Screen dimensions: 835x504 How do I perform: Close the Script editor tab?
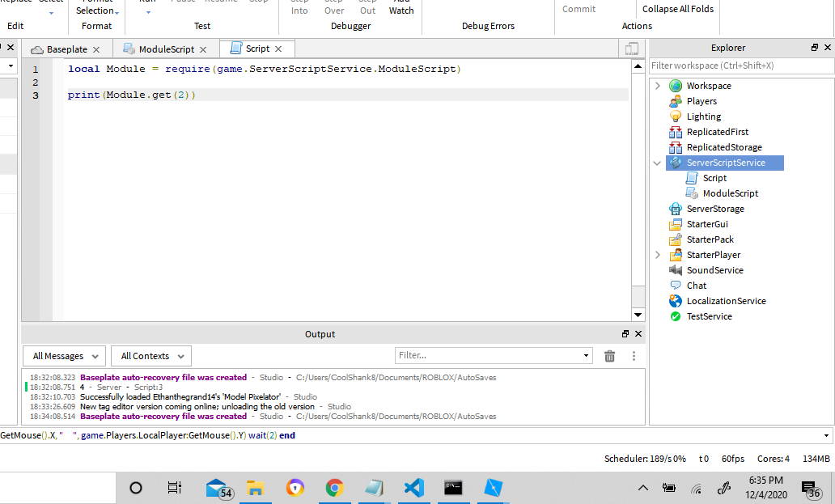click(x=278, y=49)
